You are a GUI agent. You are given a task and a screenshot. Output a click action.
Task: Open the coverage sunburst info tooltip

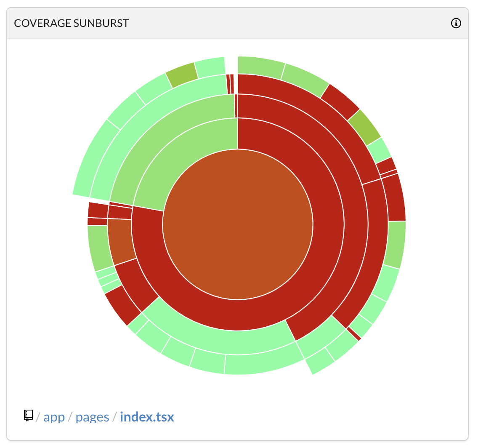click(x=456, y=24)
